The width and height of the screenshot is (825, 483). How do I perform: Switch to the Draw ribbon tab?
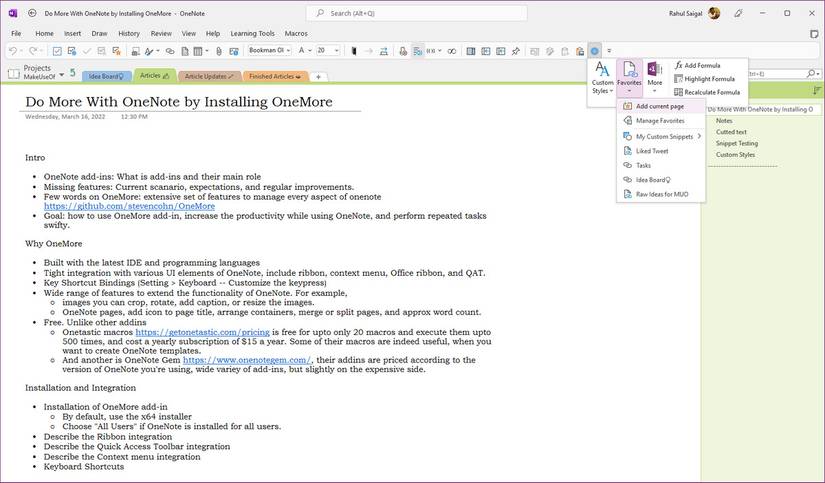pos(99,33)
